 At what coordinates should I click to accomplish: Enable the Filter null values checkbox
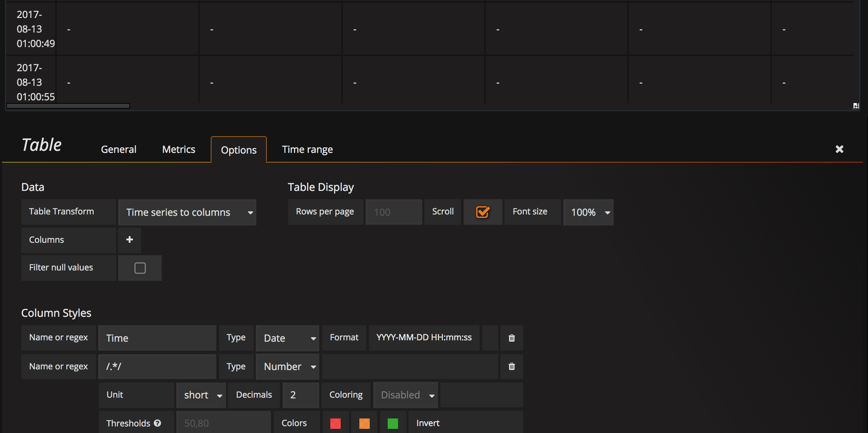(x=140, y=268)
